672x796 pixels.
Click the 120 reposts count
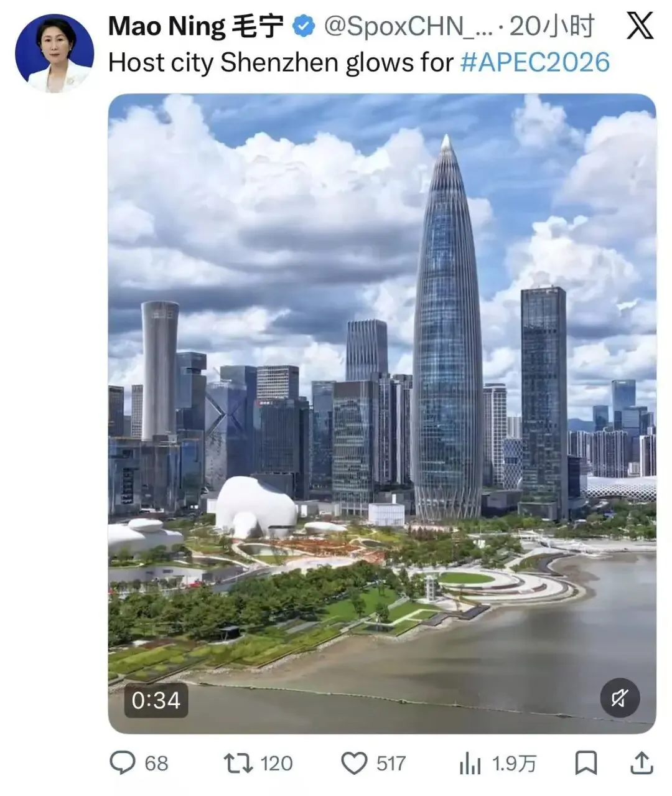(276, 764)
